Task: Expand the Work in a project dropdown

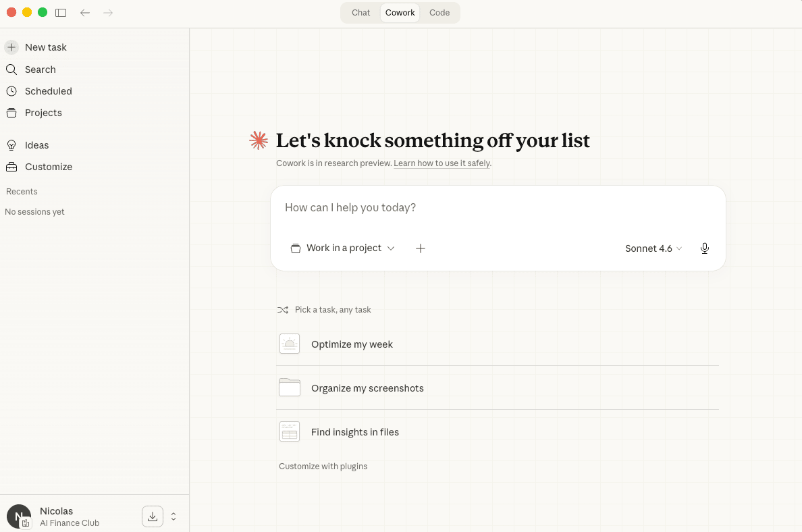Action: [x=342, y=248]
